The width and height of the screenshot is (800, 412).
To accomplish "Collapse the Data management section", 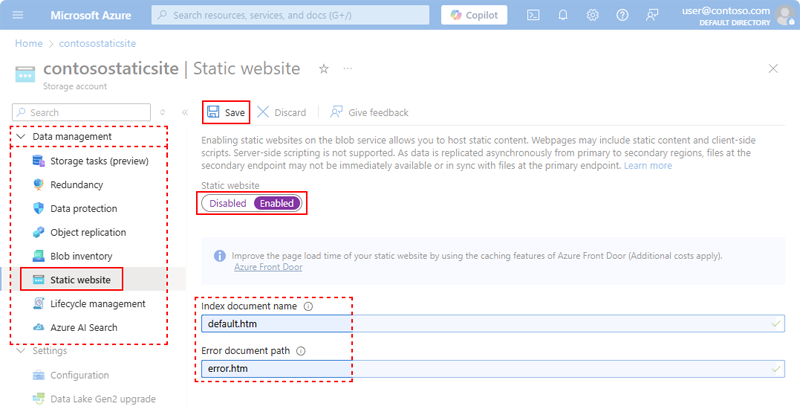I will [21, 136].
